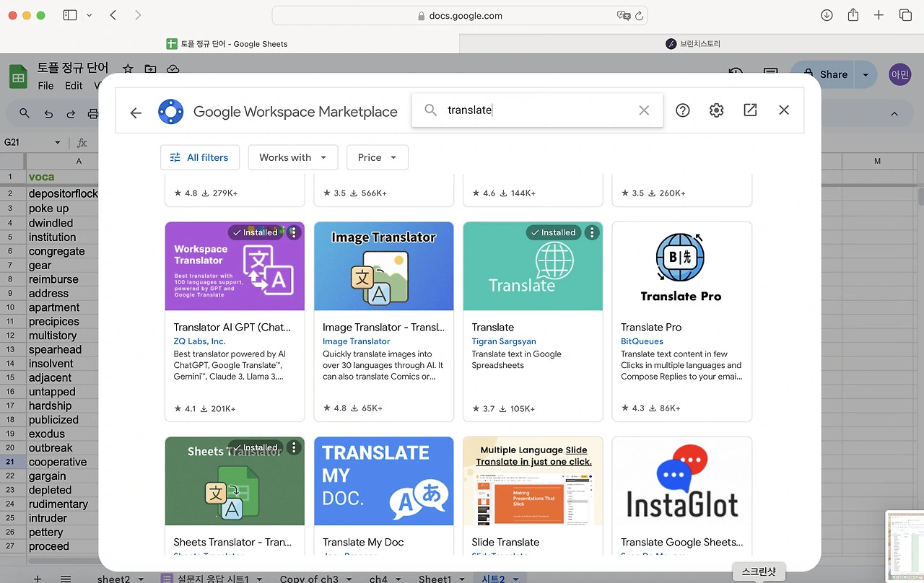
Task: Expand the Price filter dropdown
Action: coord(378,157)
